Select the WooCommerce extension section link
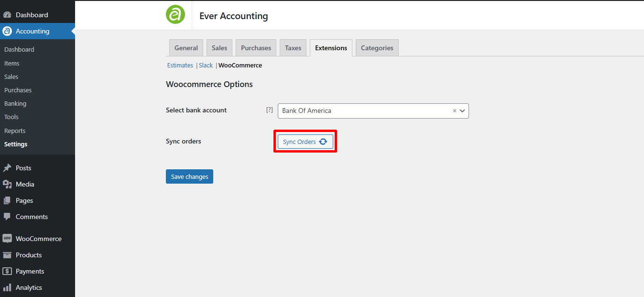Viewport: 644px width, 297px height. point(240,65)
